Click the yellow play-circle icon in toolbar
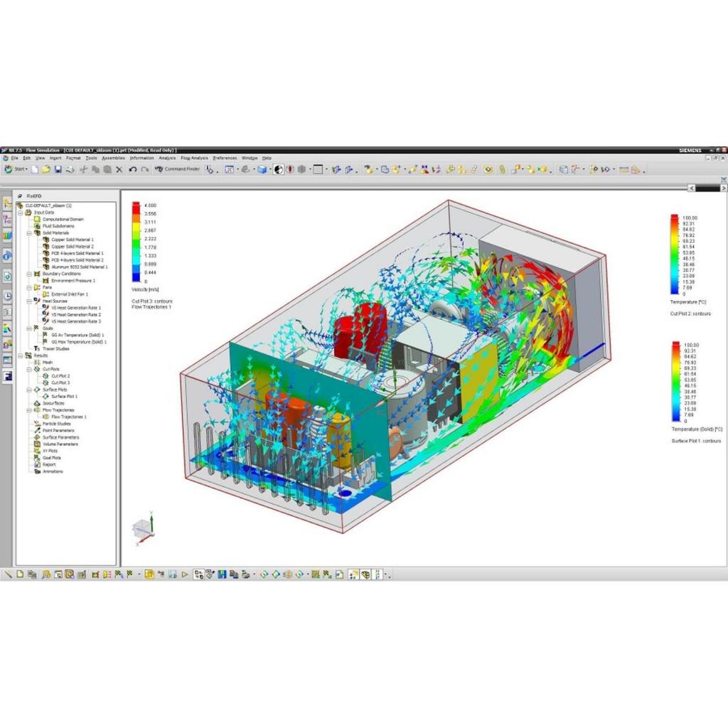The image size is (728, 728). (x=488, y=169)
